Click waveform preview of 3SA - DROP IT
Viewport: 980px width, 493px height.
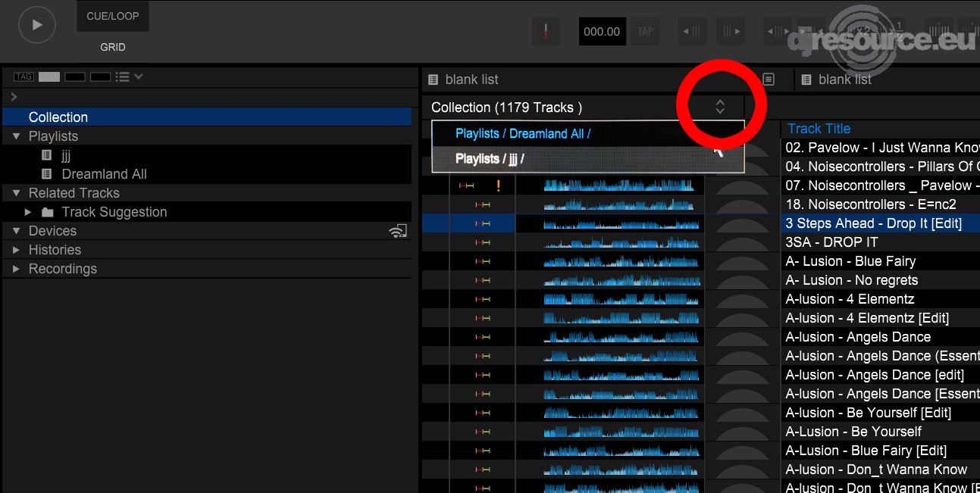pyautogui.click(x=622, y=242)
